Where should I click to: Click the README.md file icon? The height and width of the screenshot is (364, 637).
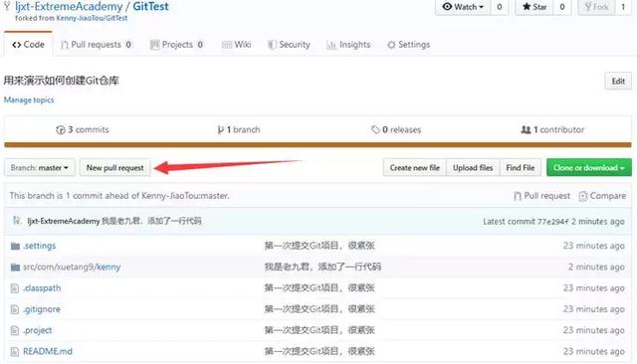pos(15,351)
